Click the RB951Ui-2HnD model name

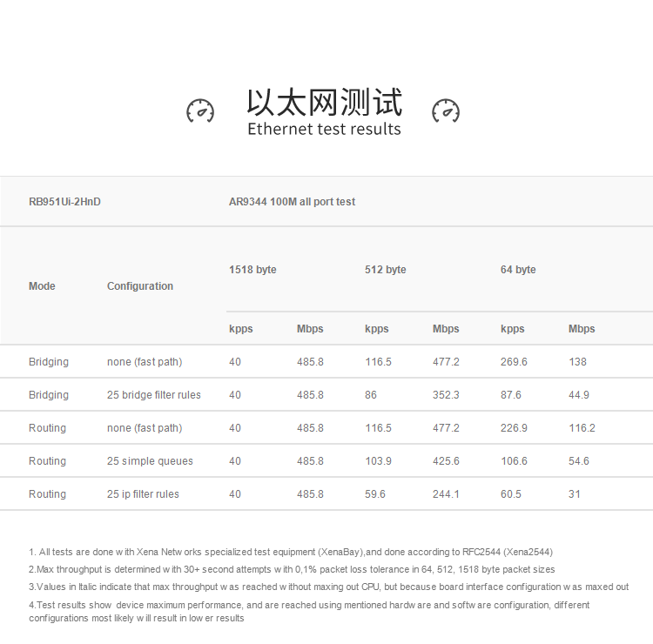[x=64, y=202]
